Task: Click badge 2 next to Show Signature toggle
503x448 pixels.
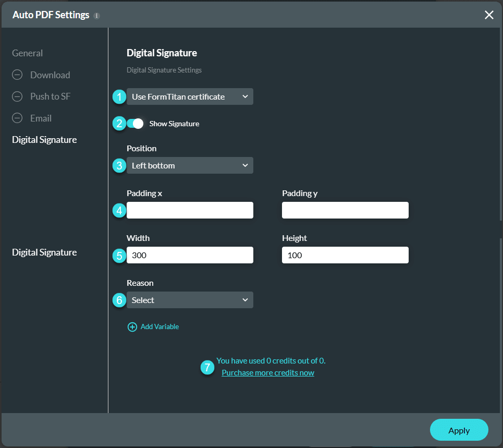Action: (x=119, y=124)
